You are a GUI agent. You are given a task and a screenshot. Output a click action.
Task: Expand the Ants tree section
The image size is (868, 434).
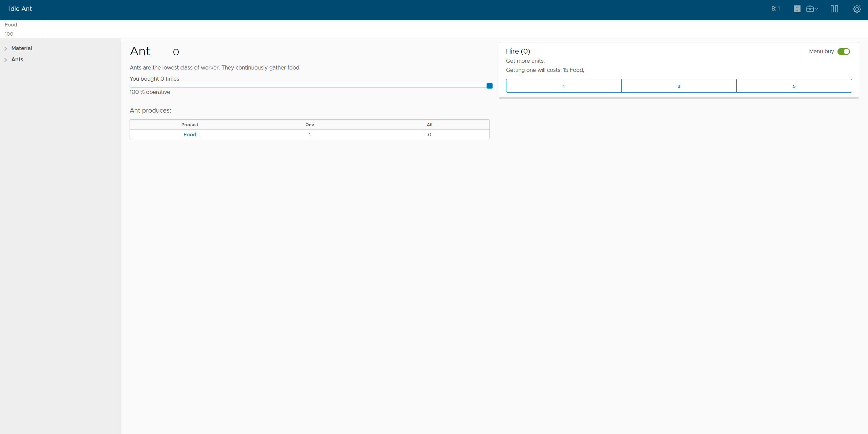[6, 60]
